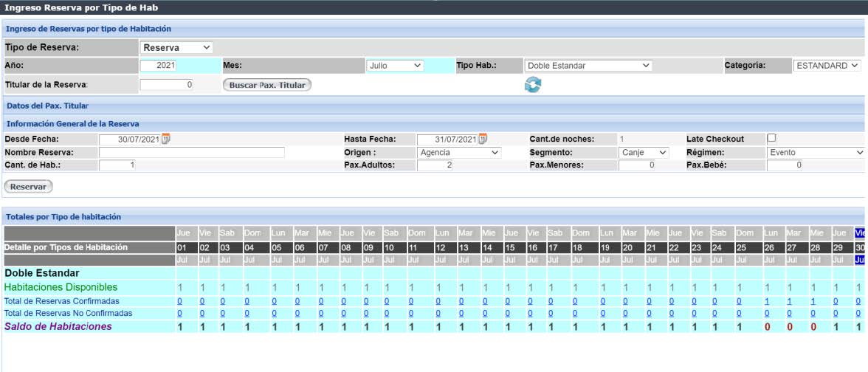This screenshot has width=868, height=372.
Task: Open calendar picker beside Hasta Fecha
Action: click(483, 139)
